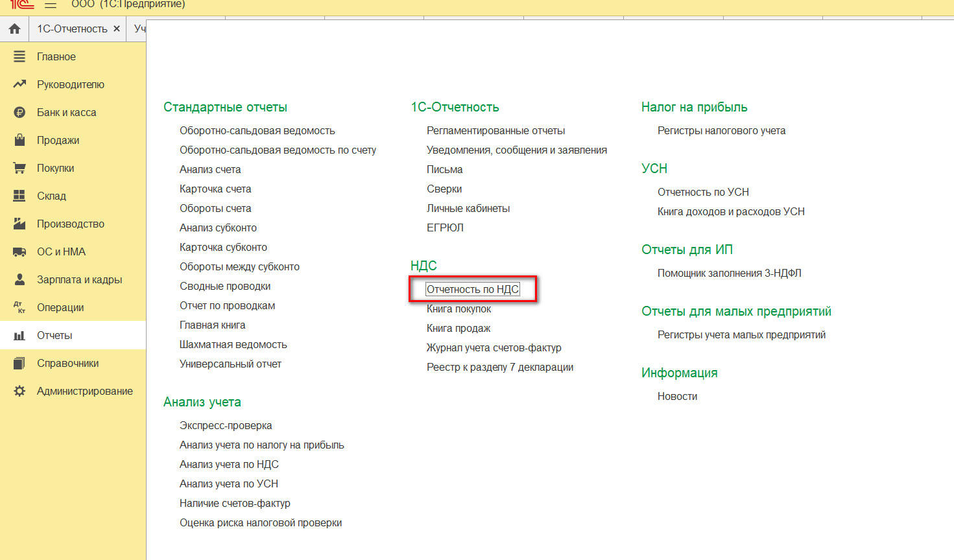Click the Склад grid icon

coord(19,196)
